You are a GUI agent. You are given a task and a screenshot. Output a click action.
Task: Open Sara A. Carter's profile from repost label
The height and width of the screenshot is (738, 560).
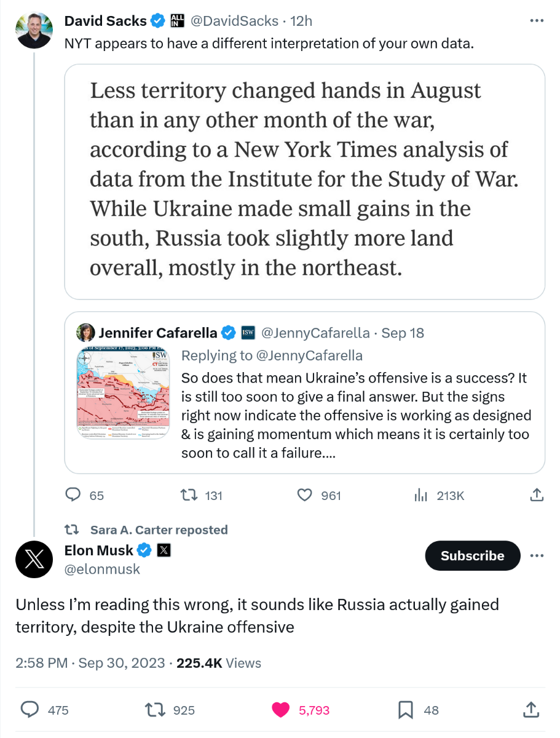(x=159, y=530)
